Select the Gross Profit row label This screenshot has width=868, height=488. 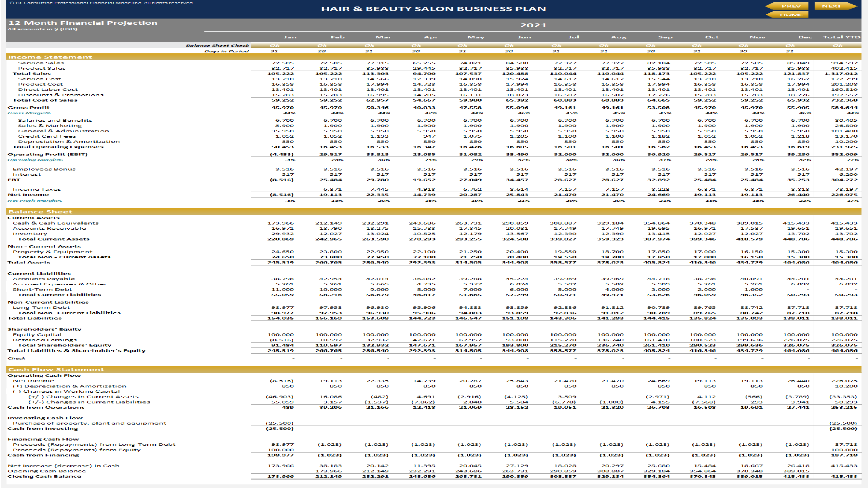(x=29, y=108)
